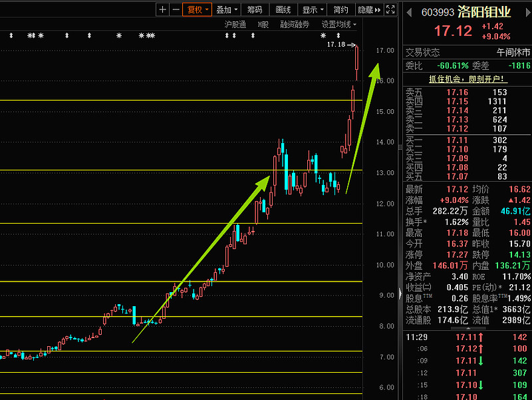Click the 跌停 14.13 value
The image size is (532, 400).
519,255
